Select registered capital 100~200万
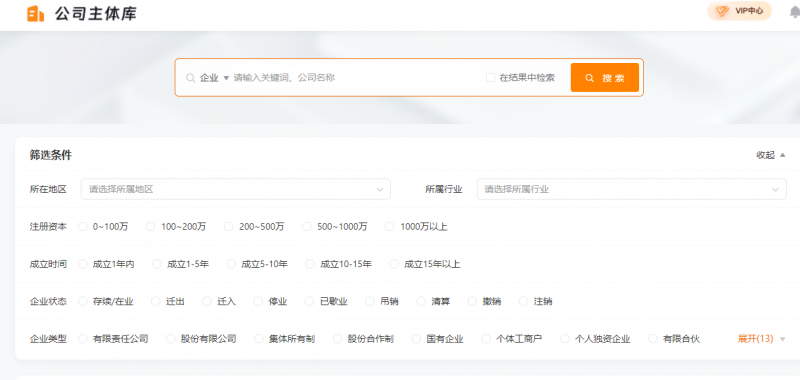The image size is (800, 380). 151,226
